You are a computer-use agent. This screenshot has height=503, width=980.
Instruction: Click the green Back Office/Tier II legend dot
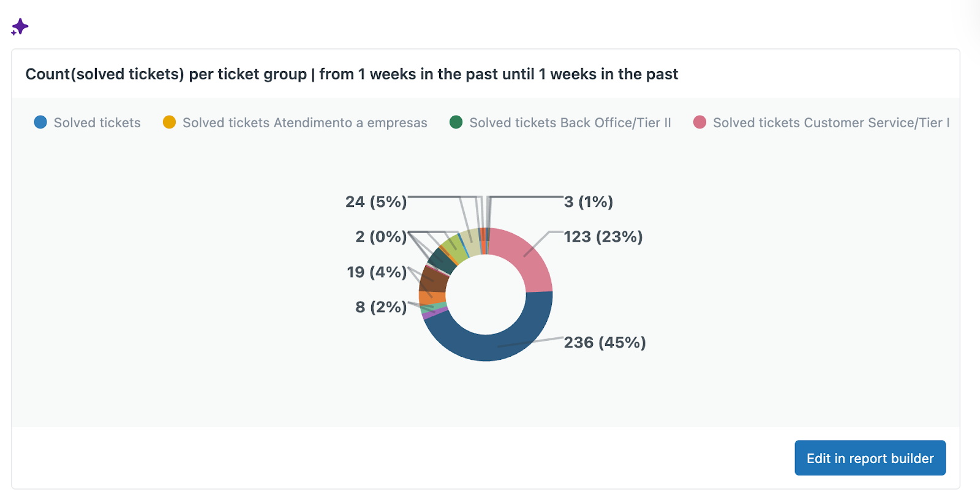[456, 122]
